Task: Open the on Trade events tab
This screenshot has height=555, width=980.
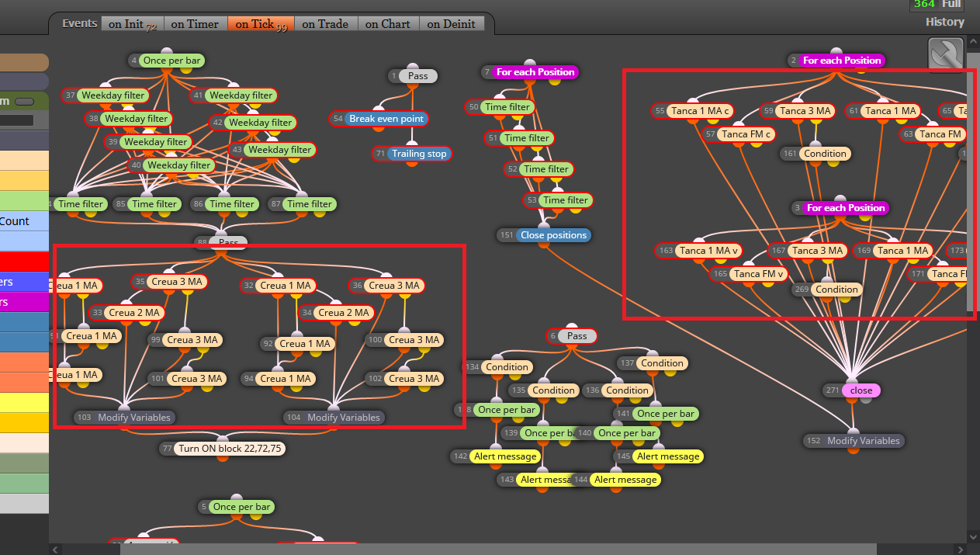Action: (325, 24)
